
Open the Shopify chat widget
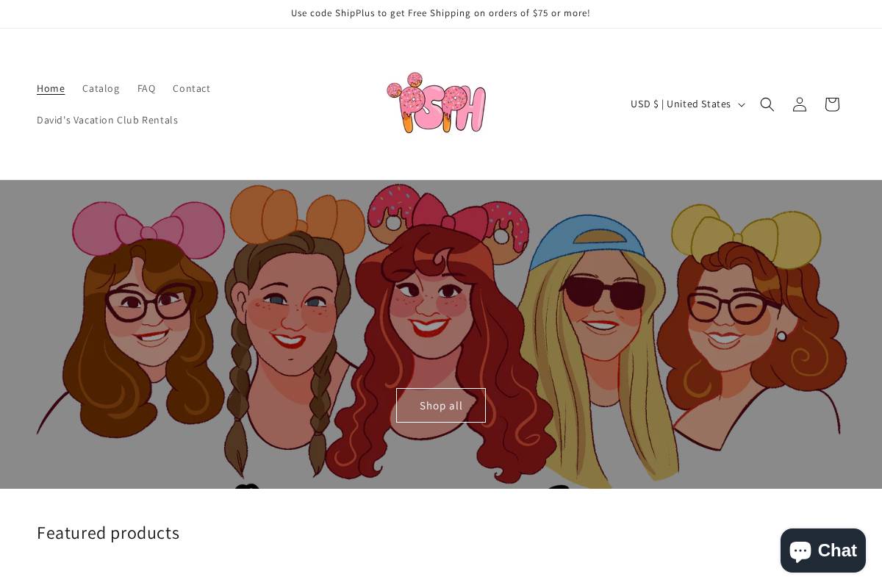point(822,550)
